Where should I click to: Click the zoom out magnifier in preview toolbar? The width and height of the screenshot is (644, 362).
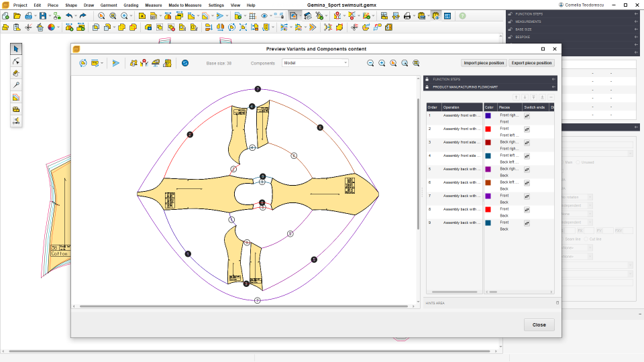(370, 63)
